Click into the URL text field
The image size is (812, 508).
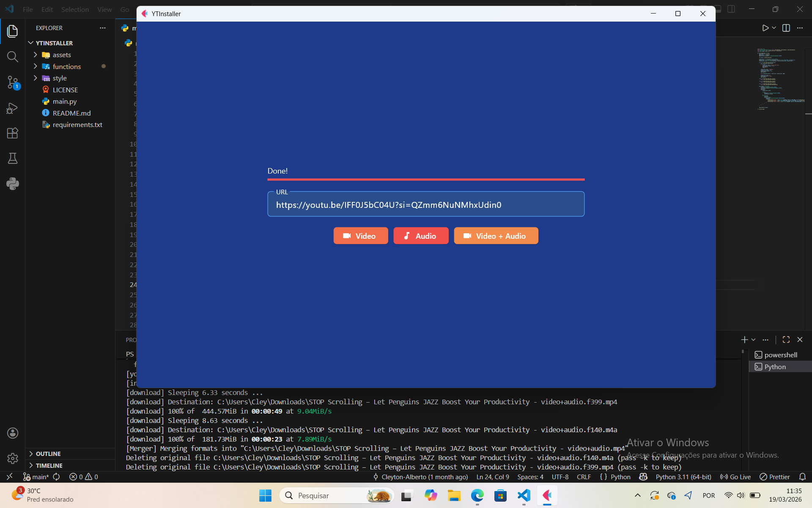[425, 205]
